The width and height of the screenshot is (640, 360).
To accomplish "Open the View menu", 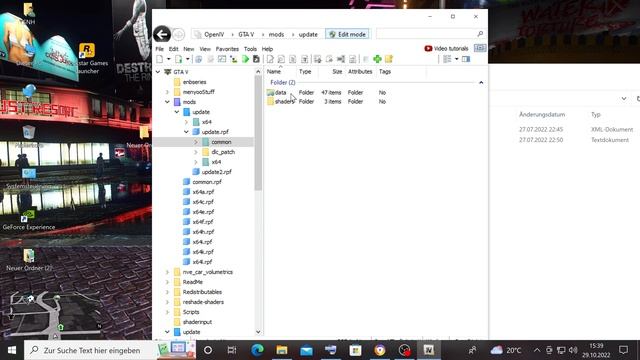I will (x=205, y=49).
